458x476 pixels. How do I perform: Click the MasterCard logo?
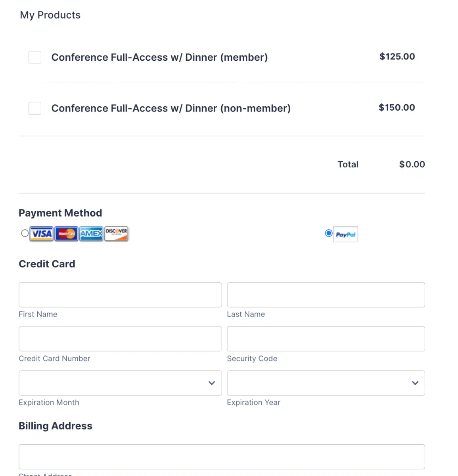coord(67,234)
